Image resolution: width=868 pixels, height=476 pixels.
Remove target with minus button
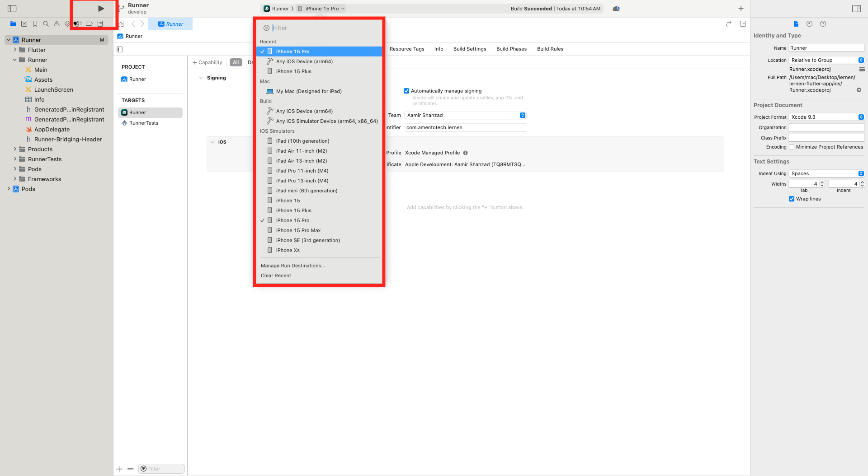point(131,469)
